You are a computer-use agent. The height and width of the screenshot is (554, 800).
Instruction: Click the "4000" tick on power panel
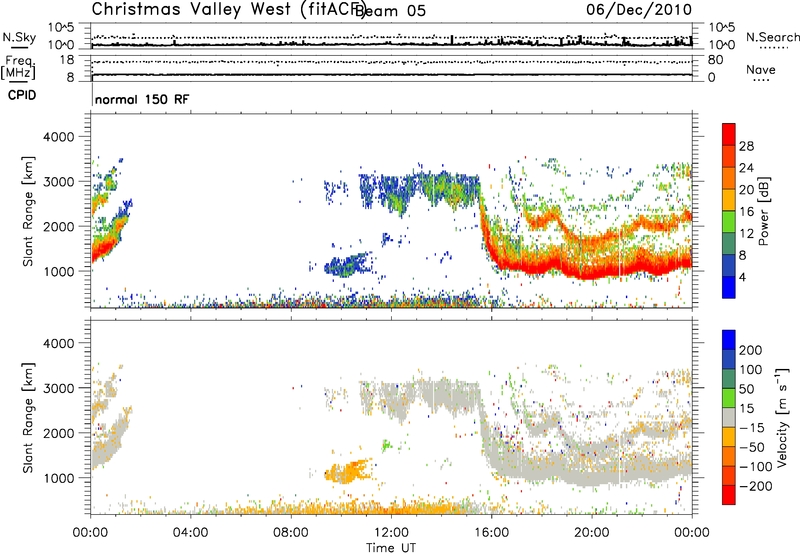(58, 137)
